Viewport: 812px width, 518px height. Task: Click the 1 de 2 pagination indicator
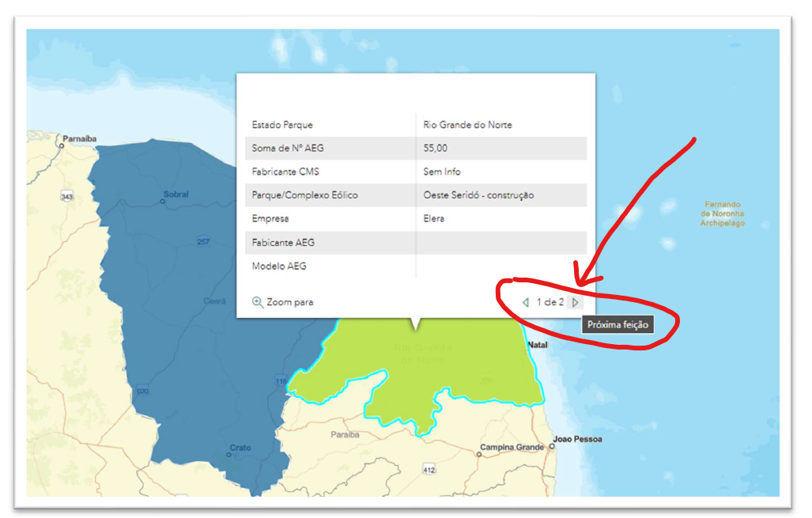coord(550,301)
